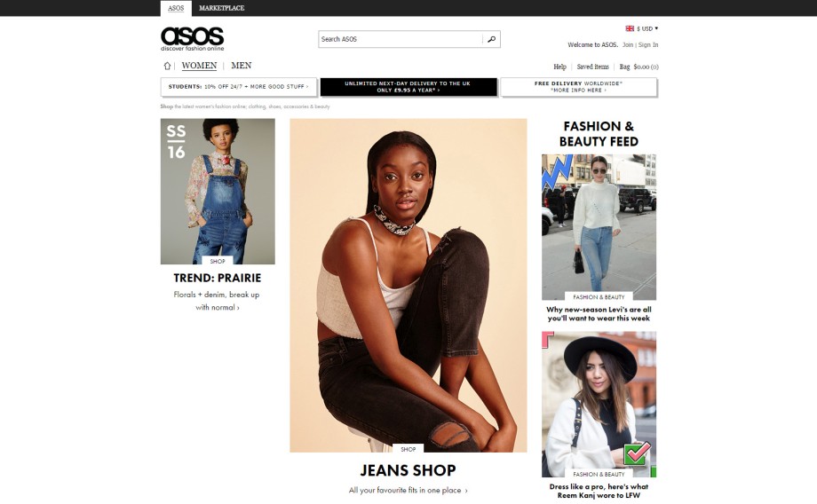Click the SHOP label under Jeans image
The width and height of the screenshot is (817, 504).
408,449
